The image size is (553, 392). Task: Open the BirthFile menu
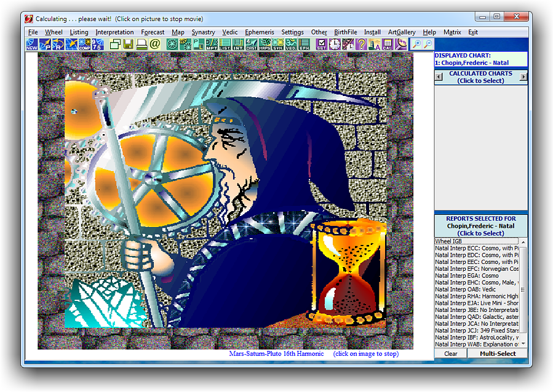click(346, 32)
